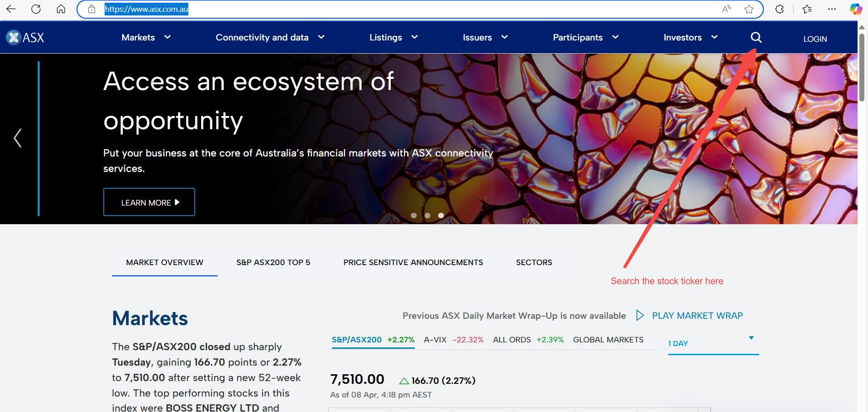The height and width of the screenshot is (412, 868).
Task: Go to browser home page
Action: point(61,9)
